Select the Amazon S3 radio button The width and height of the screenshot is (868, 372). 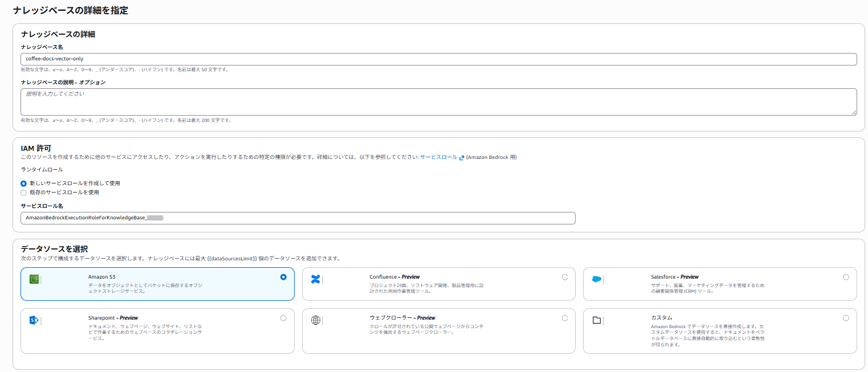(283, 277)
